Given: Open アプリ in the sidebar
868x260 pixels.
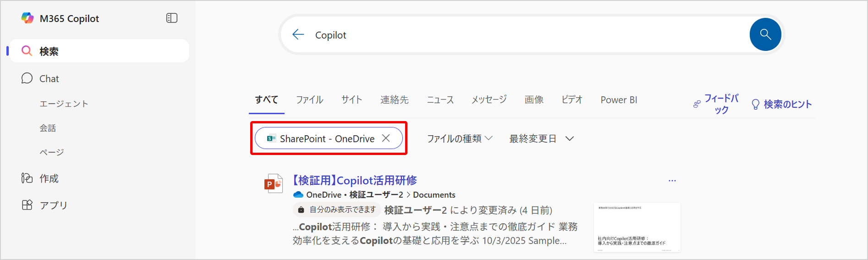Looking at the screenshot, I should pos(53,205).
